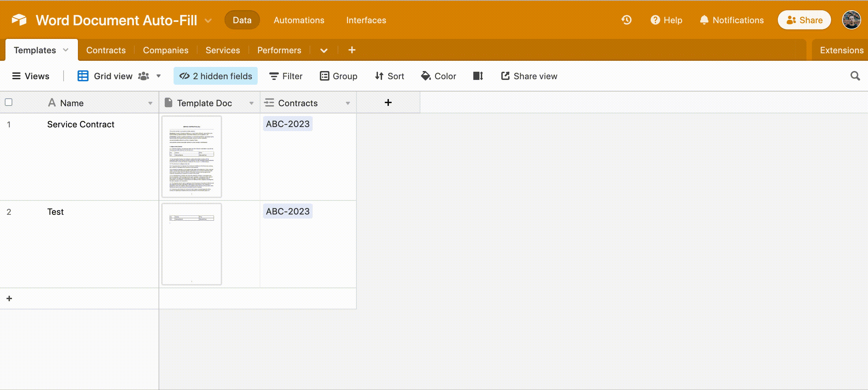Image resolution: width=868 pixels, height=390 pixels.
Task: Expand the Name field dropdown arrow
Action: click(150, 103)
